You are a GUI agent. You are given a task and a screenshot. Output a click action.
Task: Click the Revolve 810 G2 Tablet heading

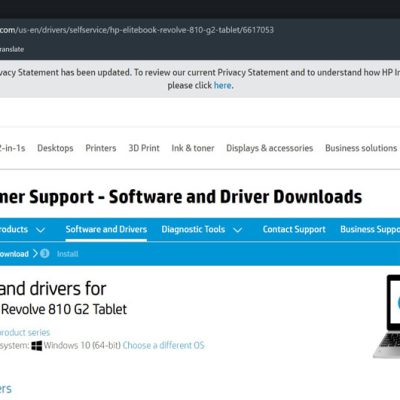(64, 309)
